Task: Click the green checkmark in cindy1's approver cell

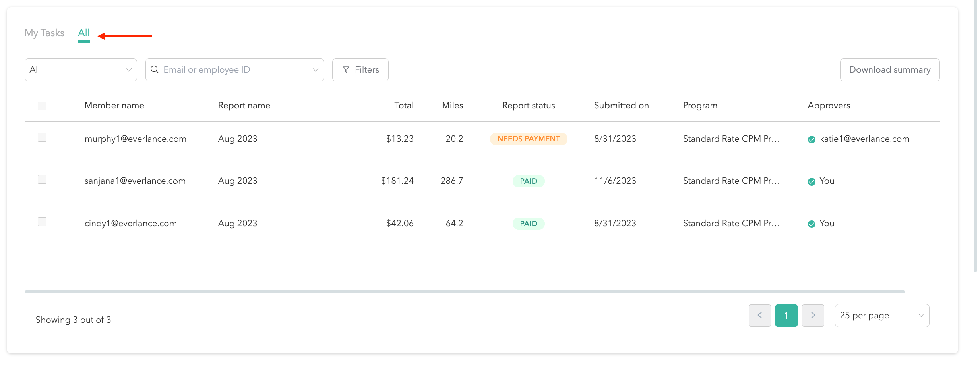Action: pyautogui.click(x=812, y=224)
